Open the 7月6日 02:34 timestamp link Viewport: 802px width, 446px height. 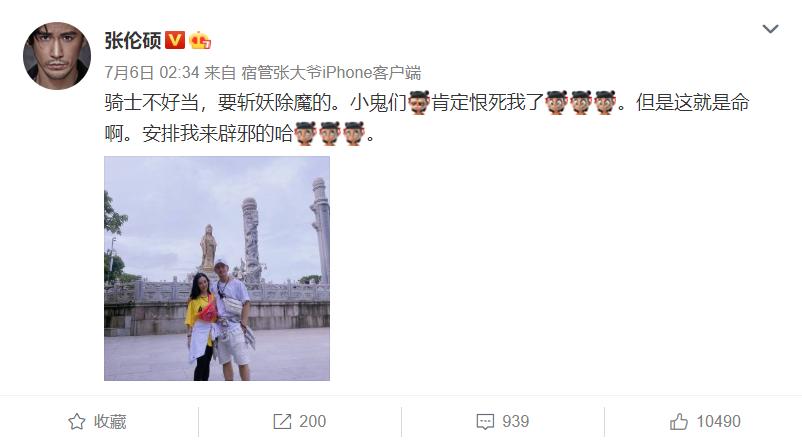152,73
